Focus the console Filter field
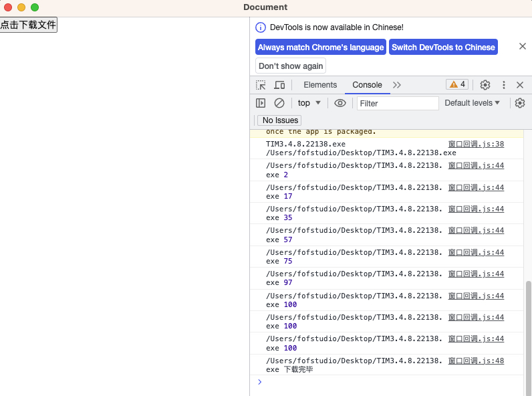The image size is (532, 396). 398,103
